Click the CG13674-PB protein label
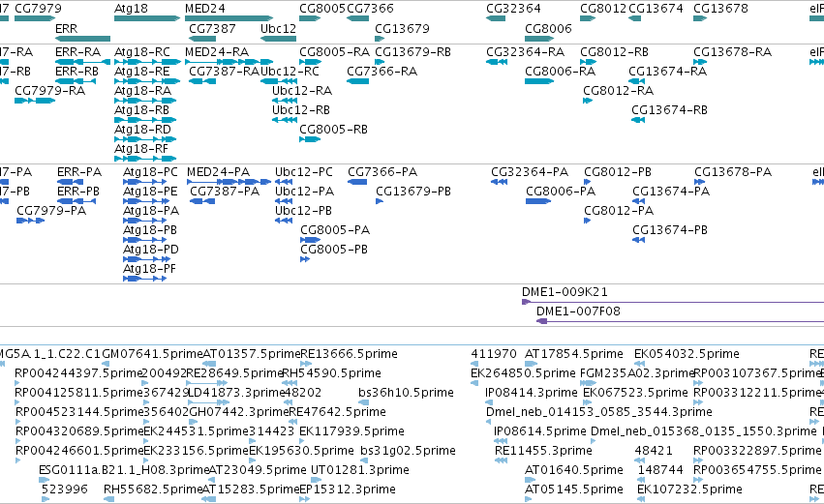The width and height of the screenshot is (824, 504). click(670, 230)
